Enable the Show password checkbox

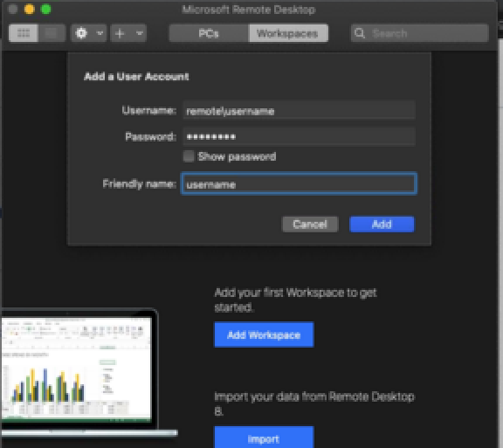189,156
